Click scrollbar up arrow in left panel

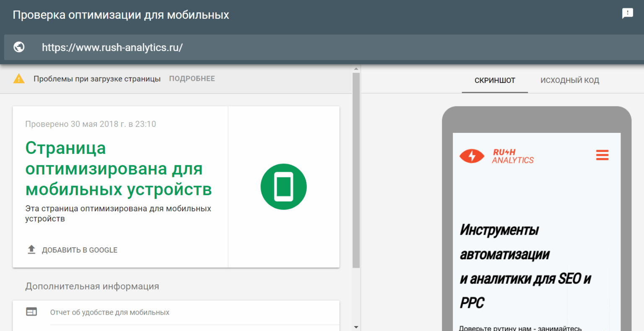[x=356, y=69]
